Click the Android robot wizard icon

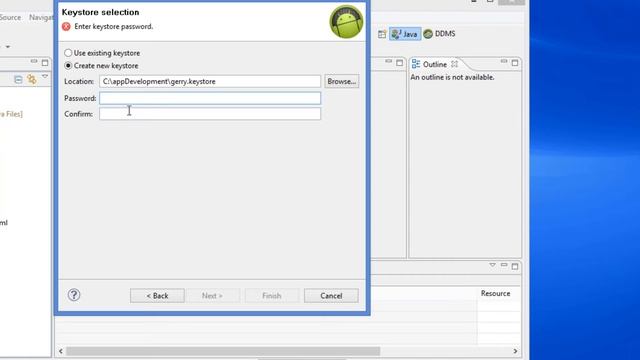pyautogui.click(x=346, y=22)
